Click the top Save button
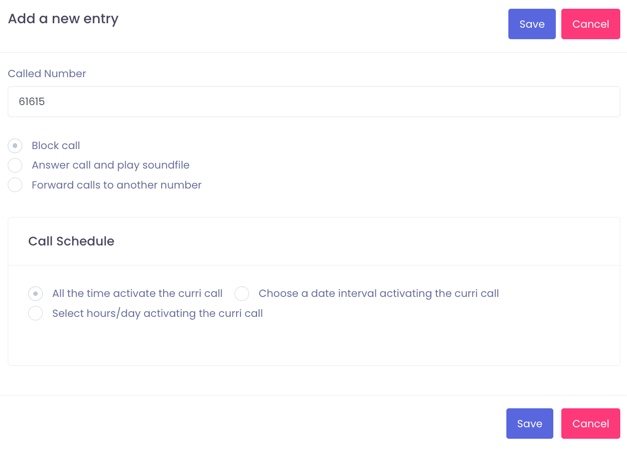627x449 pixels. pyautogui.click(x=531, y=24)
